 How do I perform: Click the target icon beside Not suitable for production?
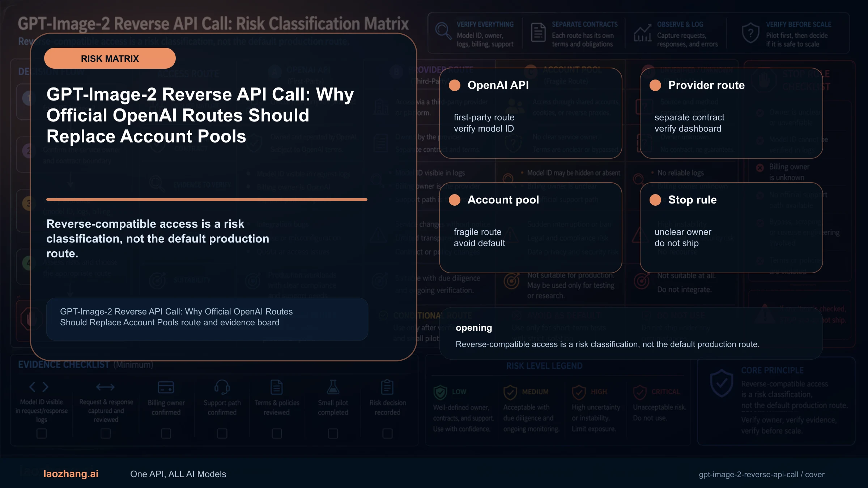(511, 281)
